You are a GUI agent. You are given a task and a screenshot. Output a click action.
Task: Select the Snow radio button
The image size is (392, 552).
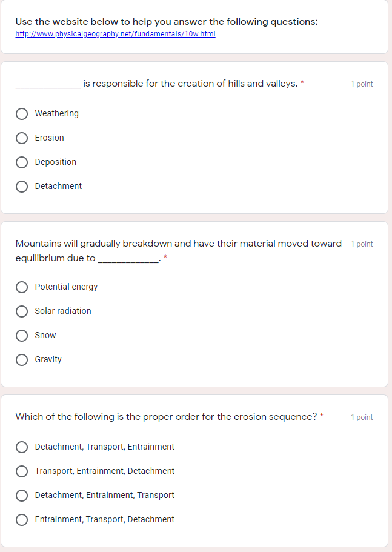pos(22,336)
